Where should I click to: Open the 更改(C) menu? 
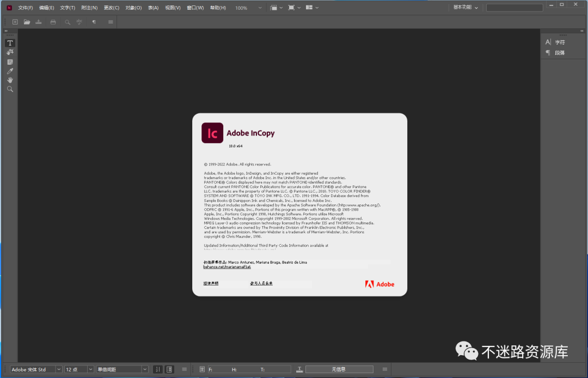[112, 8]
